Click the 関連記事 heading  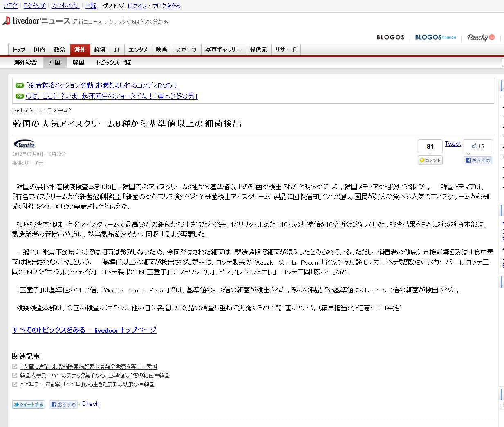tap(26, 356)
